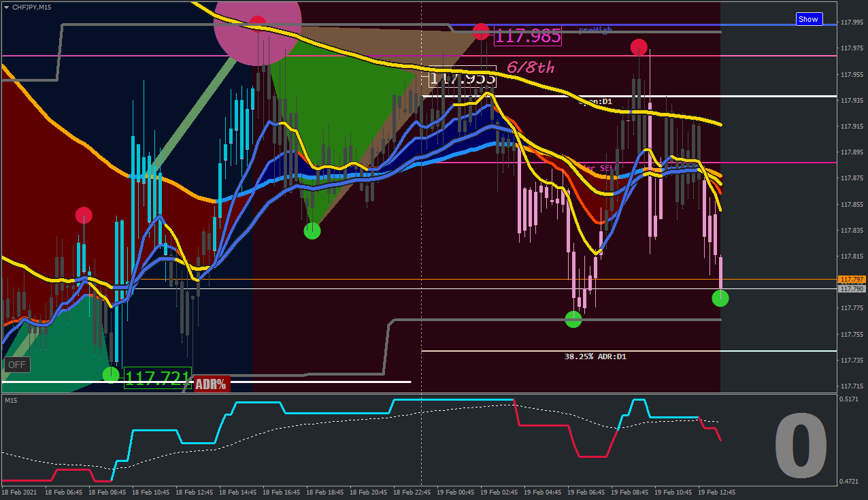Click the 18 Feb 22:45 time label
Image resolution: width=868 pixels, height=500 pixels.
[412, 492]
